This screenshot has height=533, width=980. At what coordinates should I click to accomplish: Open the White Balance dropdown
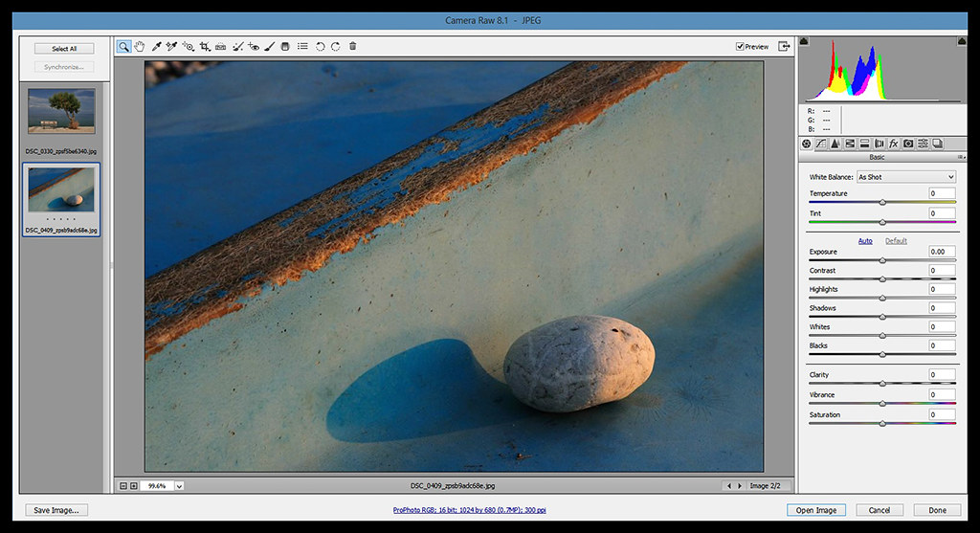(905, 177)
